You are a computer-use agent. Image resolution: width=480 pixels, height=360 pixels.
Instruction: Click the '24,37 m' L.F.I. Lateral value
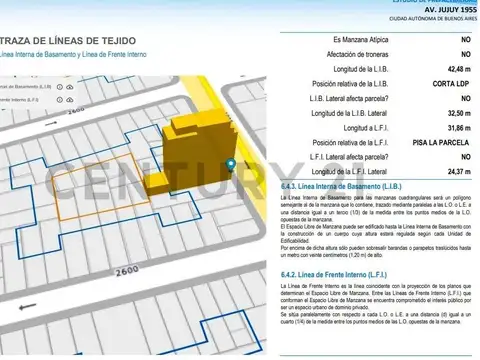[x=459, y=172]
